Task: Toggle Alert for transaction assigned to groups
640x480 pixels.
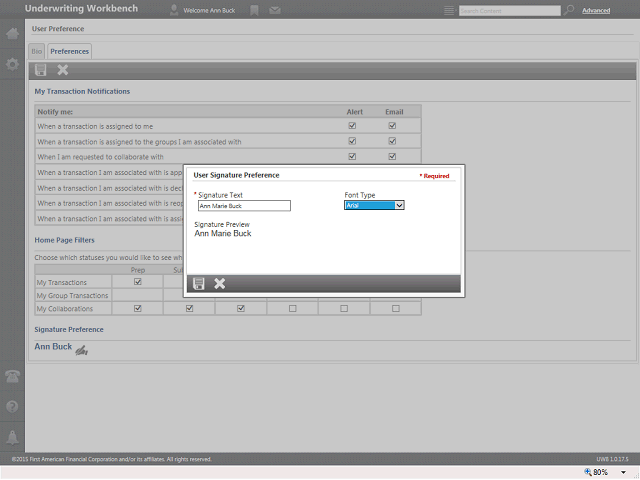Action: [x=352, y=141]
